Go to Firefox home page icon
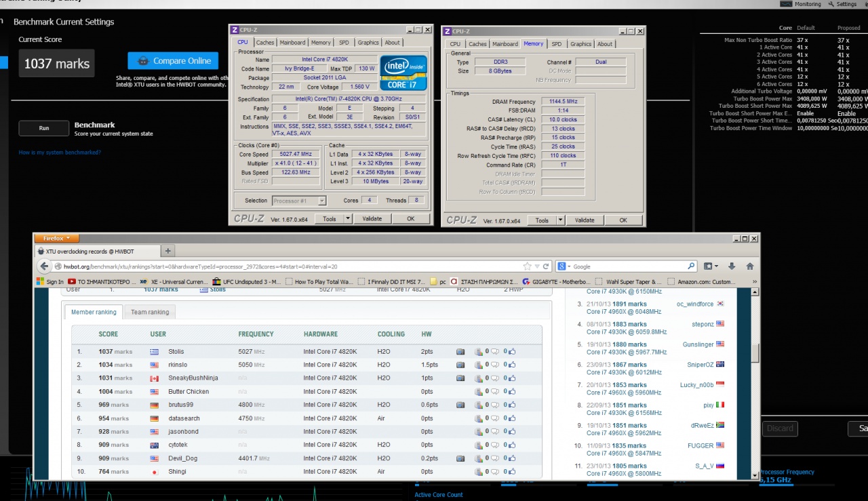This screenshot has width=868, height=501. pos(750,266)
